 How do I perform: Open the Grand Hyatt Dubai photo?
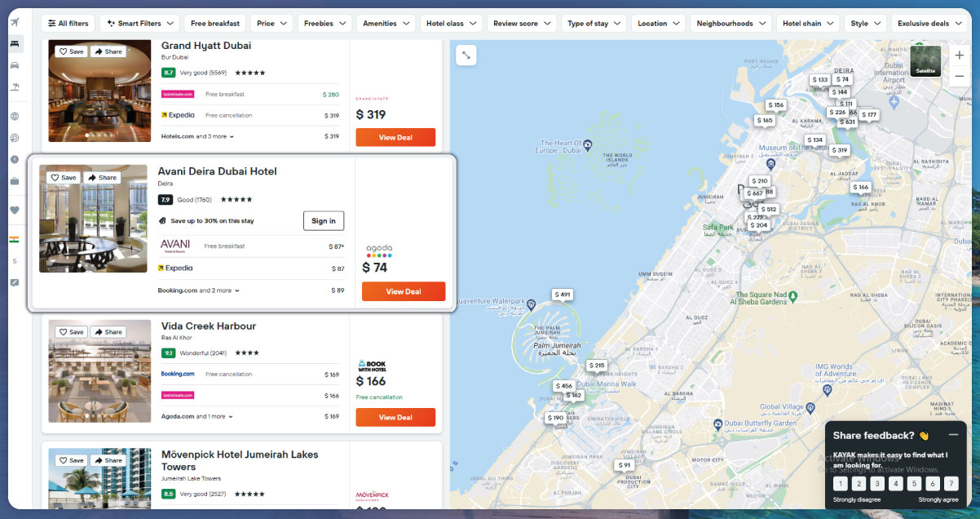(x=99, y=91)
